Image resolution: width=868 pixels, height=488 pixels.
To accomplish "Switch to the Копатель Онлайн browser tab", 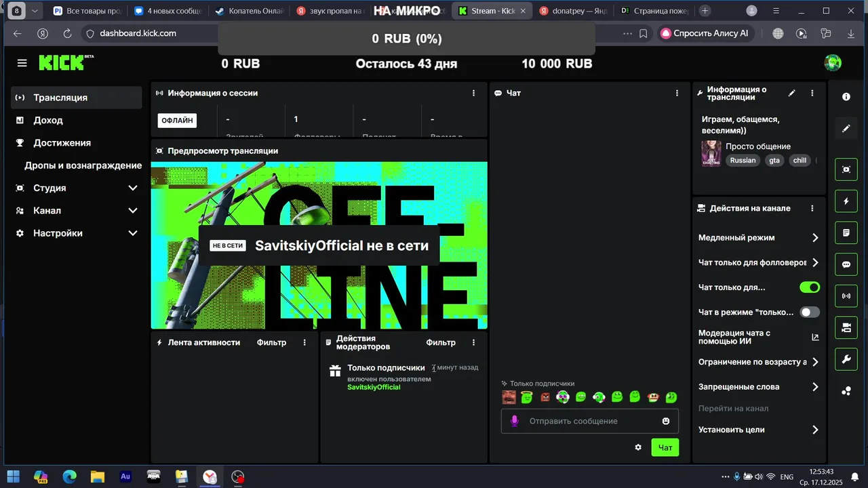I will (250, 11).
